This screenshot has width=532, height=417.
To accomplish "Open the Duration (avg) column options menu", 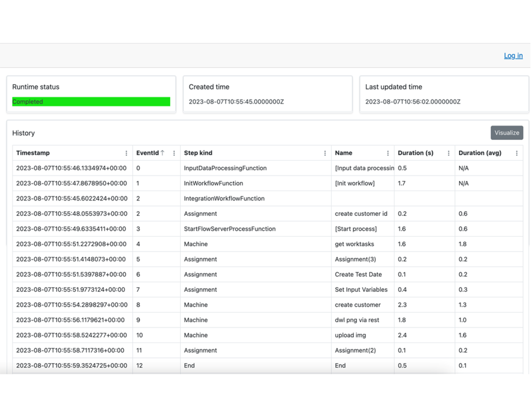I will (x=517, y=153).
